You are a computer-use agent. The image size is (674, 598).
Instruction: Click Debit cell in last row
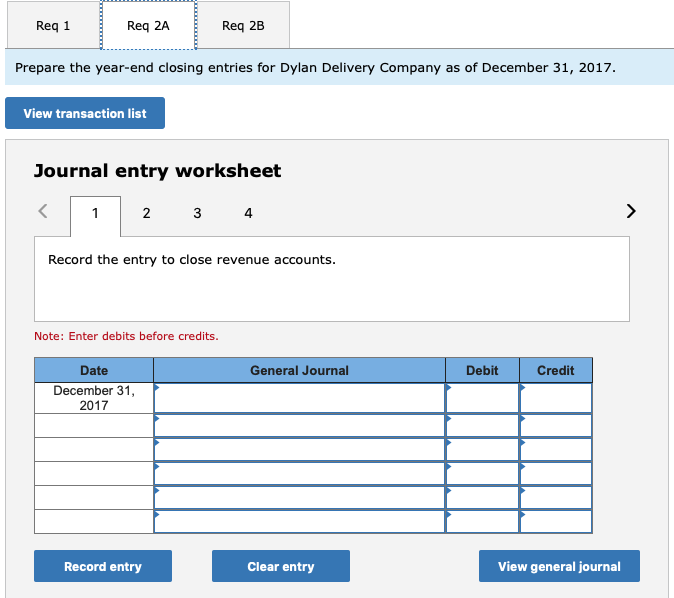click(x=482, y=521)
